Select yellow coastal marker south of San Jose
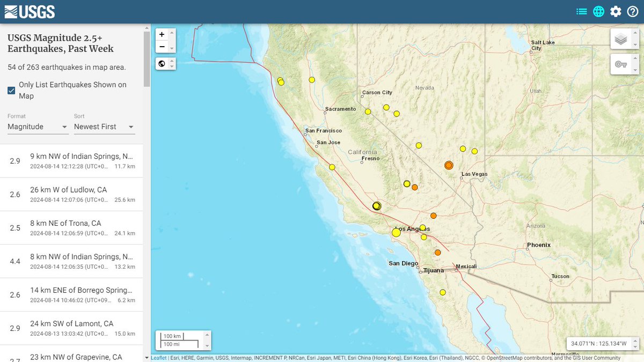The width and height of the screenshot is (644, 362). [332, 167]
